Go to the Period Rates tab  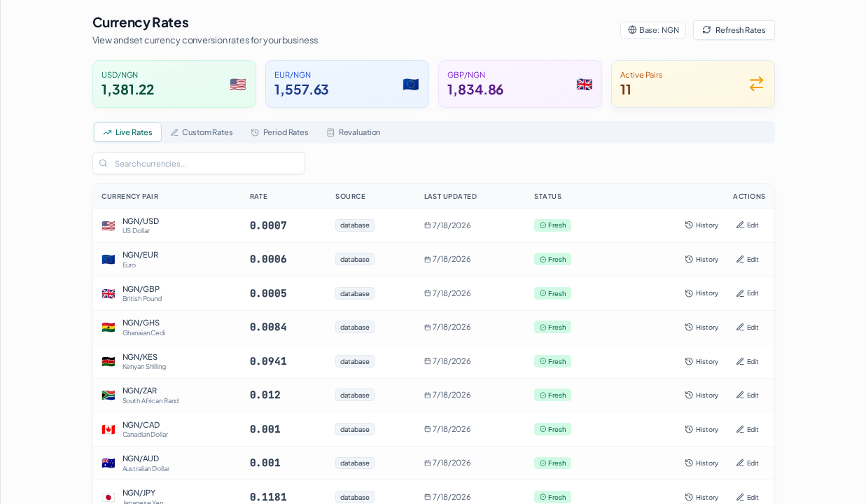pos(279,132)
